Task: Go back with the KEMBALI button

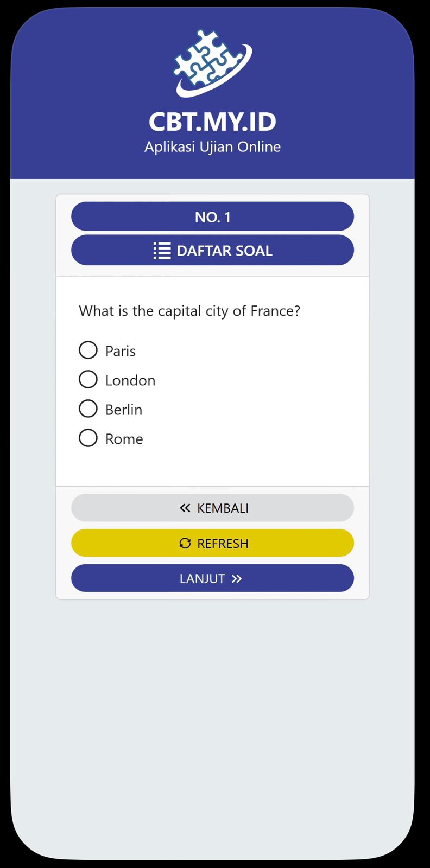Action: click(212, 508)
